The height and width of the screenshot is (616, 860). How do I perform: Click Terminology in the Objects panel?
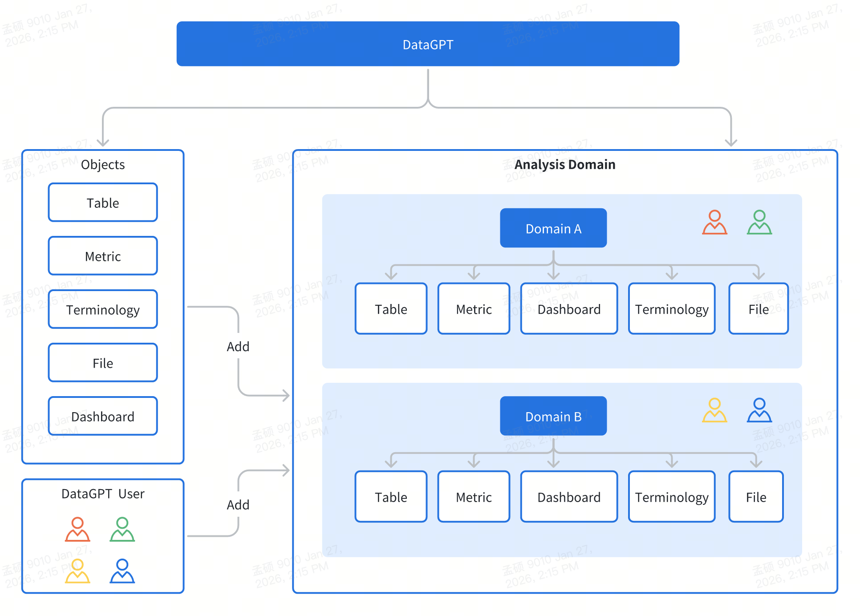coord(103,309)
